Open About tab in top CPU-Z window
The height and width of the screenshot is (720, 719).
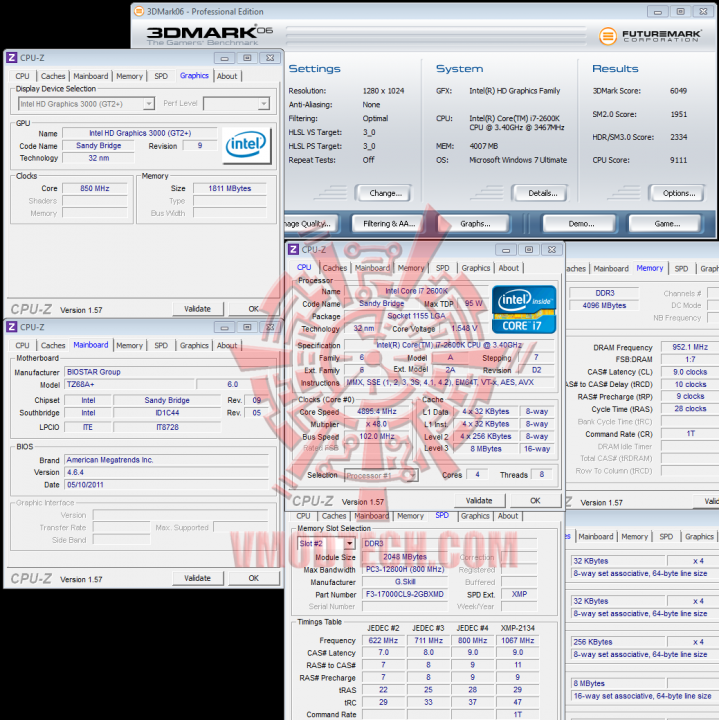(x=227, y=76)
